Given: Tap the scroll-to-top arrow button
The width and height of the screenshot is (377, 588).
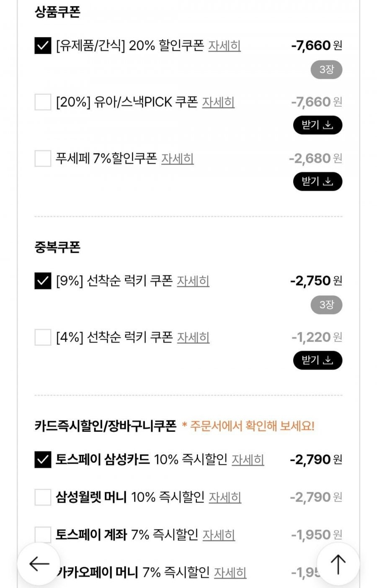Looking at the screenshot, I should [x=338, y=564].
